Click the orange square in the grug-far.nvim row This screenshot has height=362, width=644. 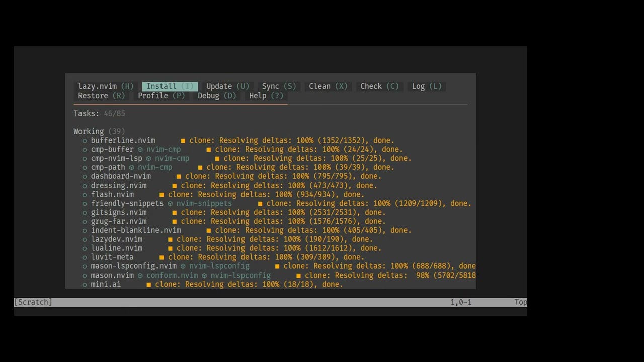pyautogui.click(x=175, y=222)
